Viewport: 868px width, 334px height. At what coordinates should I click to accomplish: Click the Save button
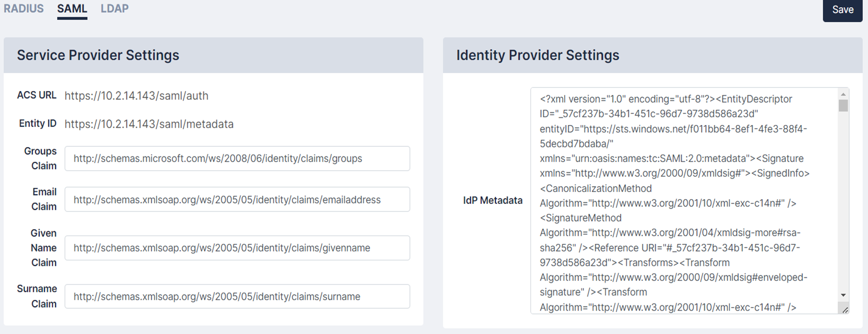(842, 10)
